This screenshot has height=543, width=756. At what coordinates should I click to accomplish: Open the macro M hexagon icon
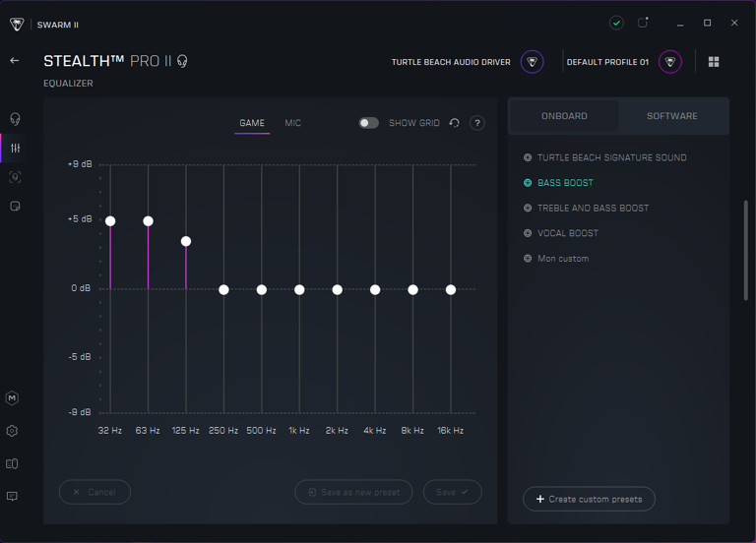12,398
